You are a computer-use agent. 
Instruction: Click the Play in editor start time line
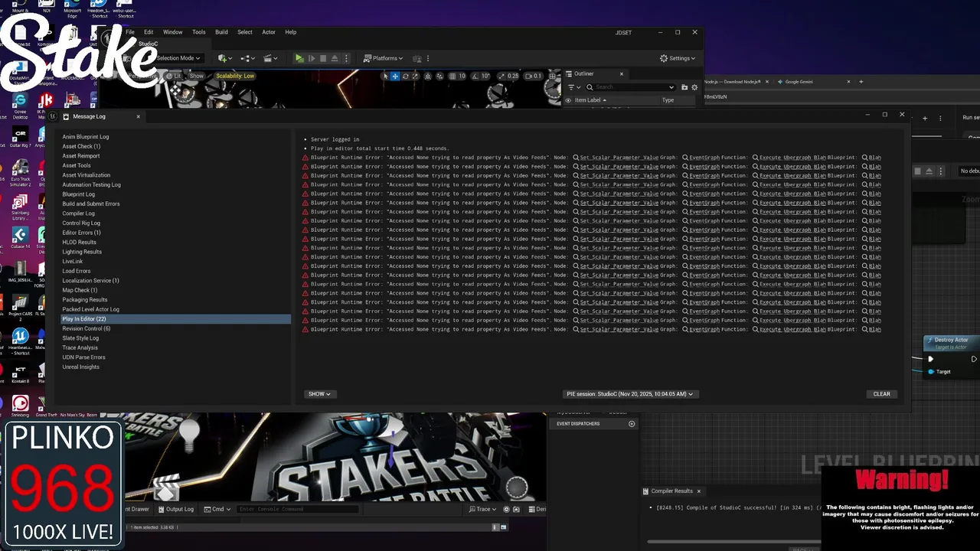pyautogui.click(x=380, y=148)
